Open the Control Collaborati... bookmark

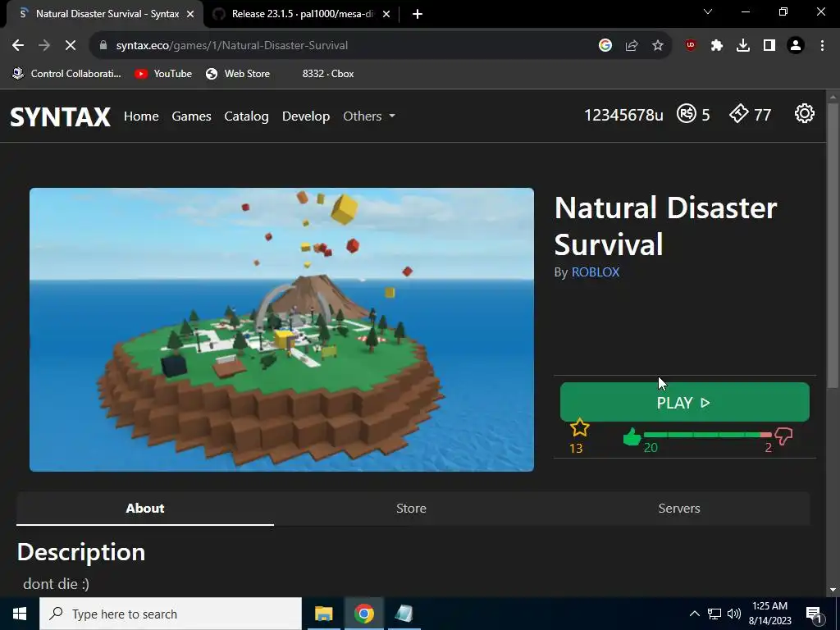click(x=67, y=74)
